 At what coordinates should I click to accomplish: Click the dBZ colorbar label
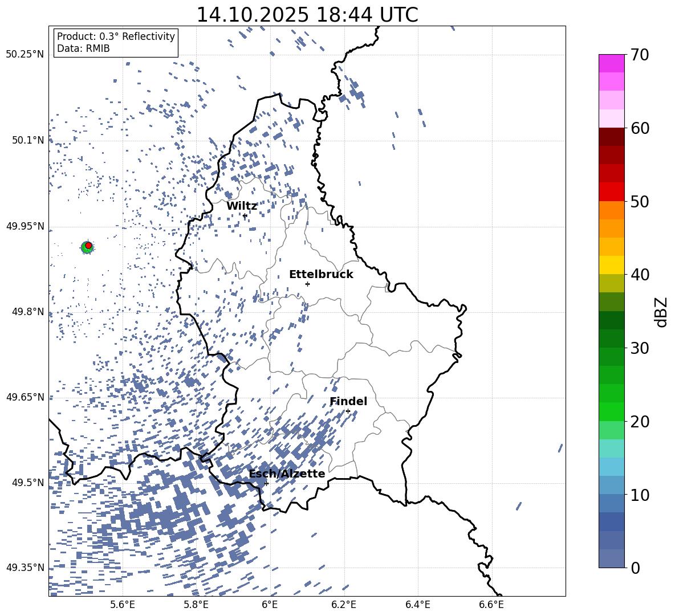click(x=661, y=312)
